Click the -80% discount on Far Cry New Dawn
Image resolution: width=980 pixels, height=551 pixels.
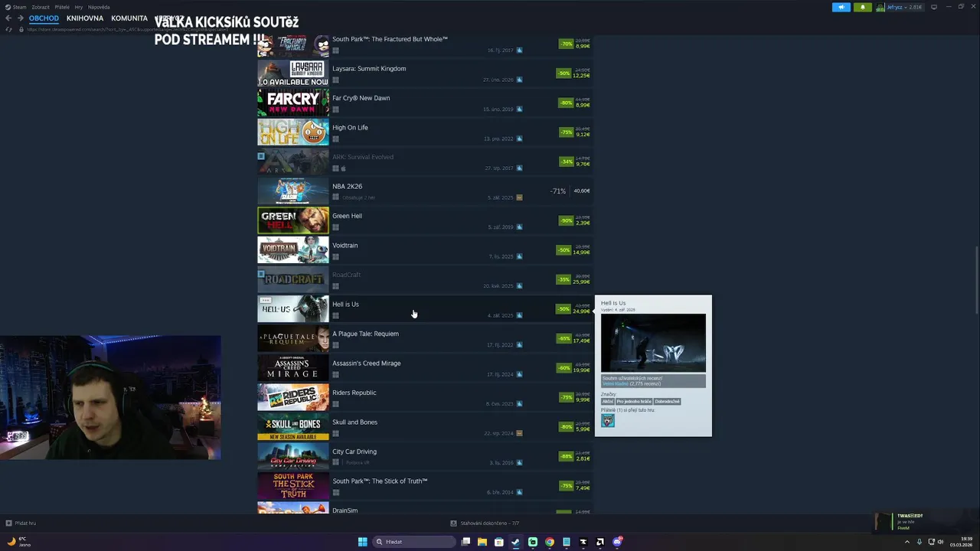coord(566,103)
